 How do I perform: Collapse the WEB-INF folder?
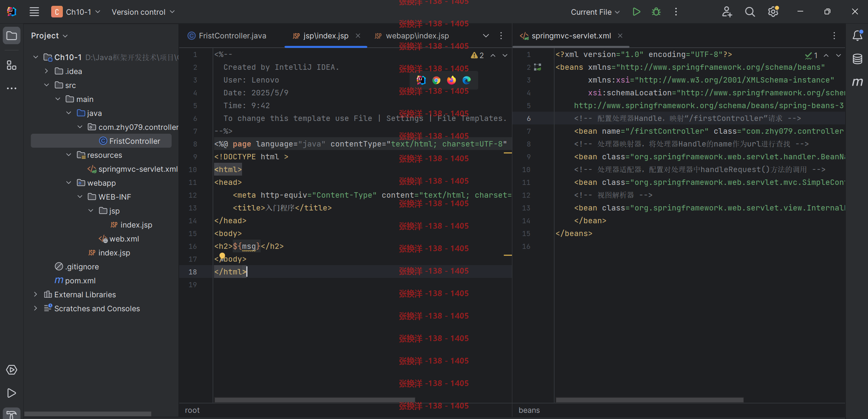click(80, 197)
